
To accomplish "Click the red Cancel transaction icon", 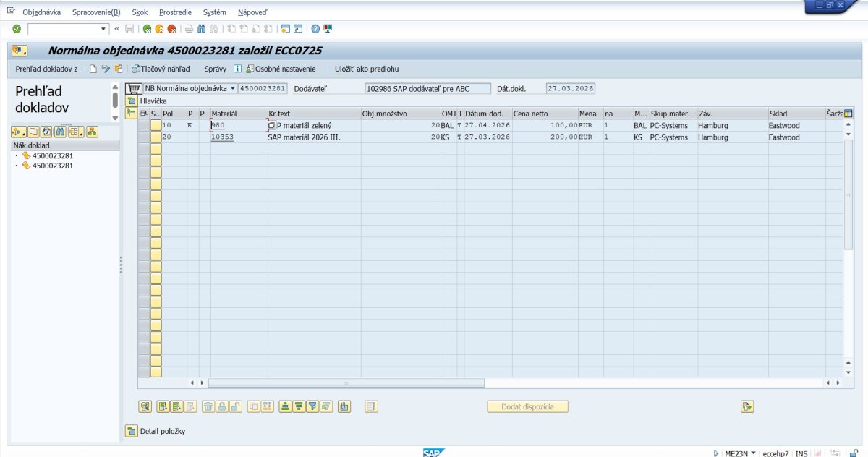I will point(171,29).
